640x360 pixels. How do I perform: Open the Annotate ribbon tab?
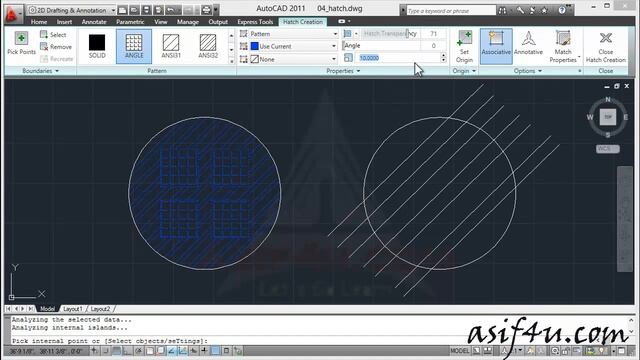pyautogui.click(x=94, y=22)
